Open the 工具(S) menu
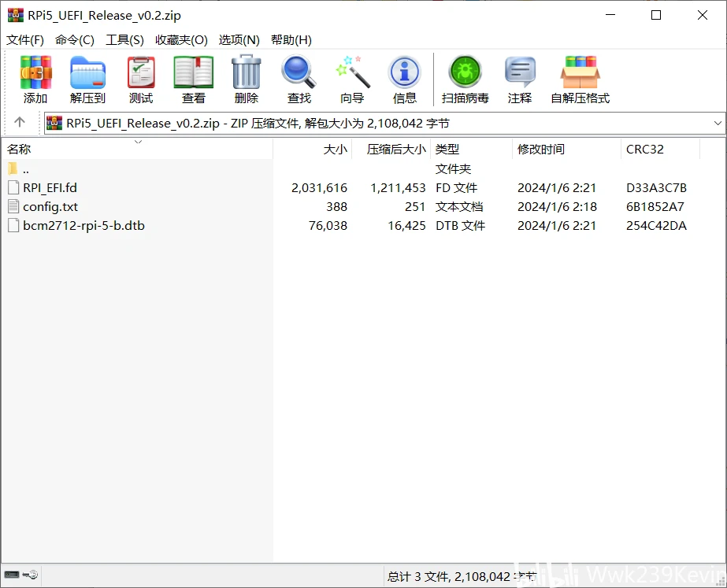This screenshot has width=727, height=588. [124, 40]
